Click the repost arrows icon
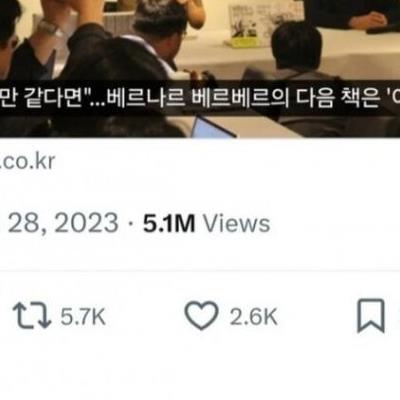 tap(32, 316)
